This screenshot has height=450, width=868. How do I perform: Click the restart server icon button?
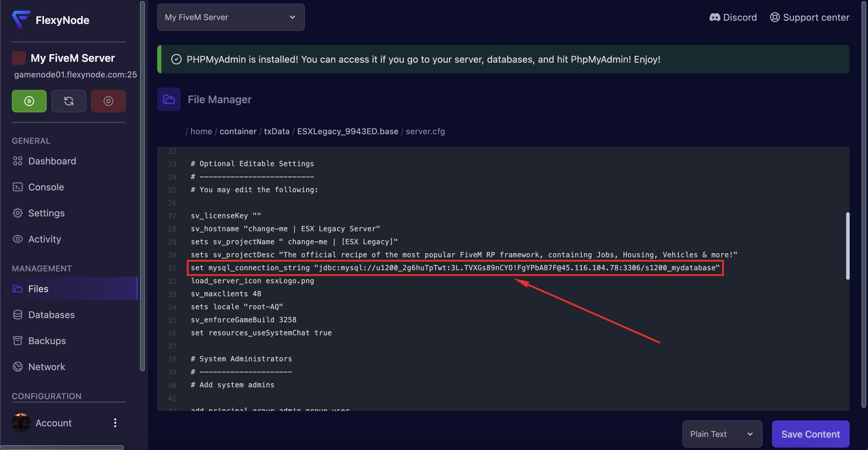coord(69,101)
